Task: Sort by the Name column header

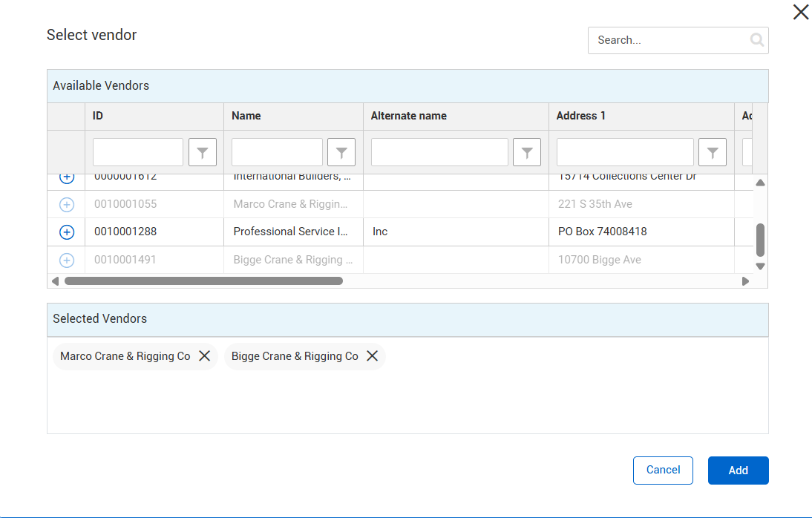Action: pos(246,116)
